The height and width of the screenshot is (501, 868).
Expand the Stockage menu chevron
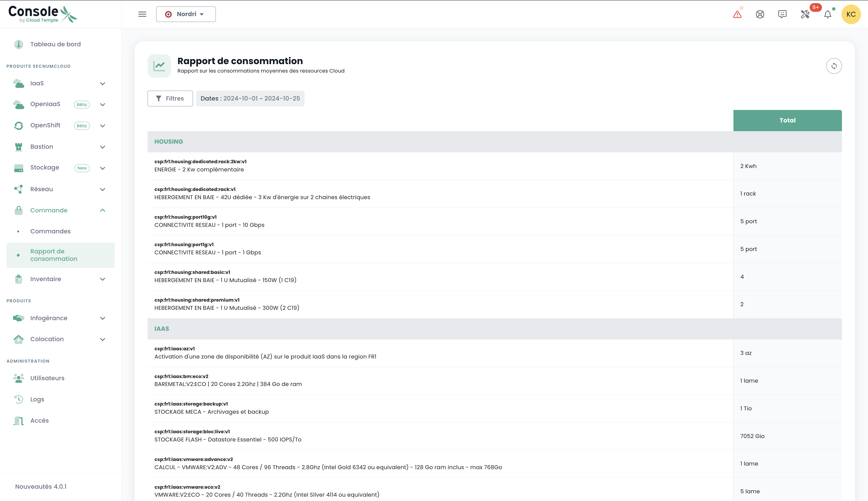click(x=102, y=168)
